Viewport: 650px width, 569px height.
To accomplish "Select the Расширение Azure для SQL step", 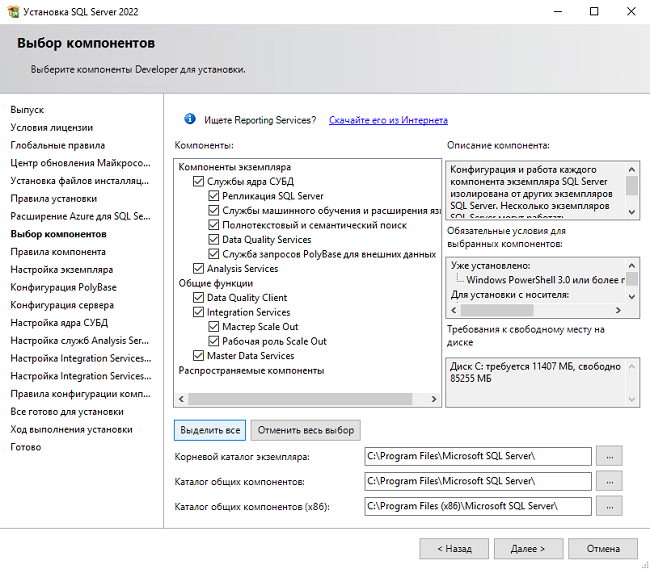I will click(x=80, y=216).
